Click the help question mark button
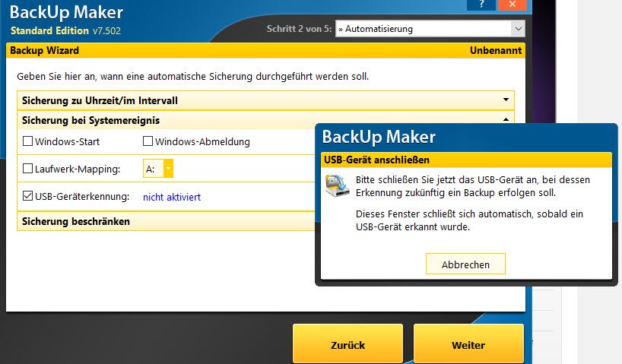Screen dimensions: 622x364 [481, 5]
